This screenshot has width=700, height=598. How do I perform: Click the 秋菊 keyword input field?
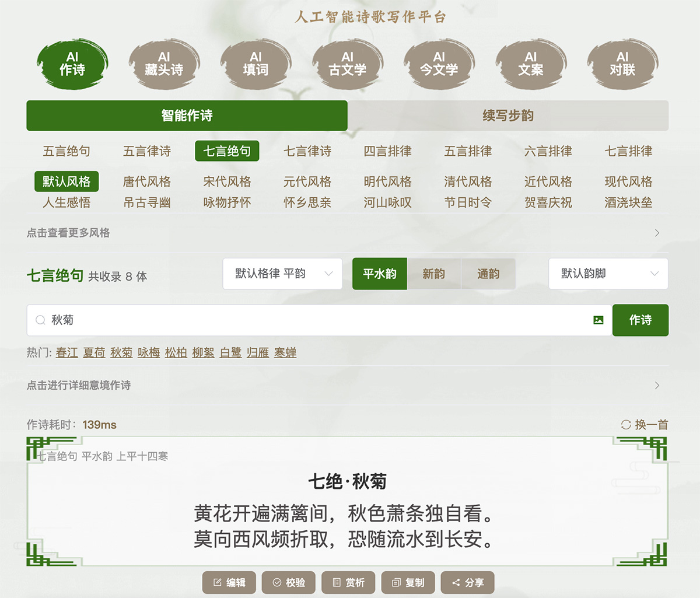[233, 320]
